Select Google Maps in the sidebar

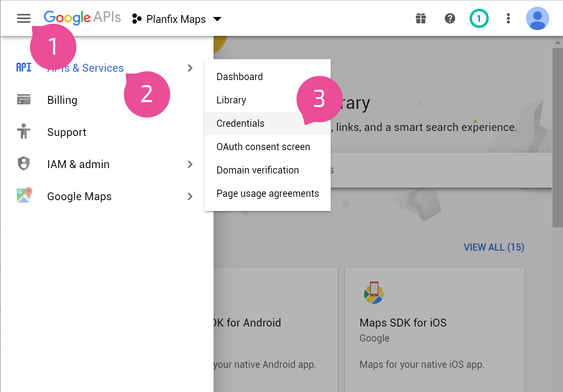click(79, 196)
